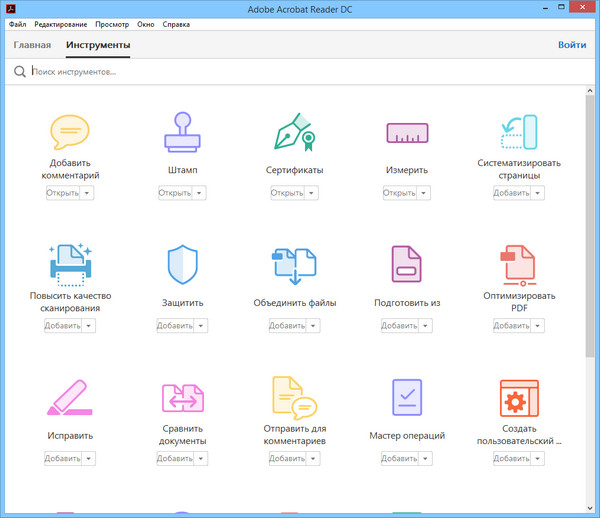Click the Поиск инструментов search field
The width and height of the screenshot is (600, 518).
click(300, 72)
